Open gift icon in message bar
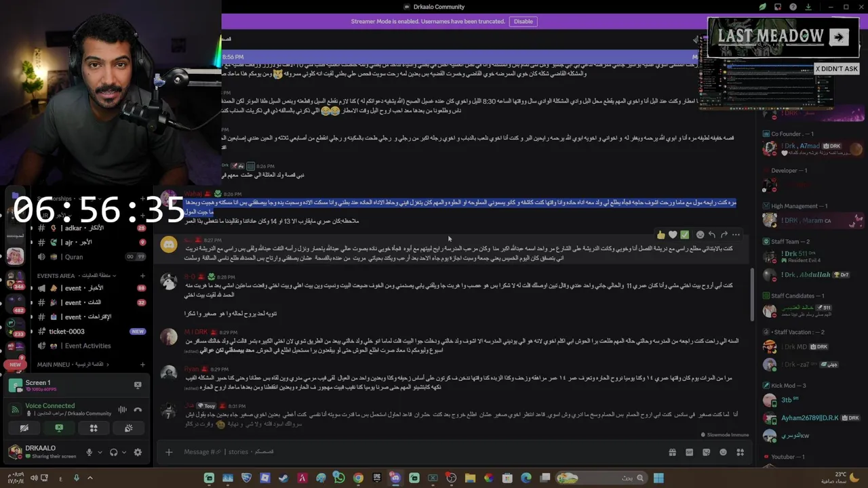The height and width of the screenshot is (488, 868). point(672,452)
